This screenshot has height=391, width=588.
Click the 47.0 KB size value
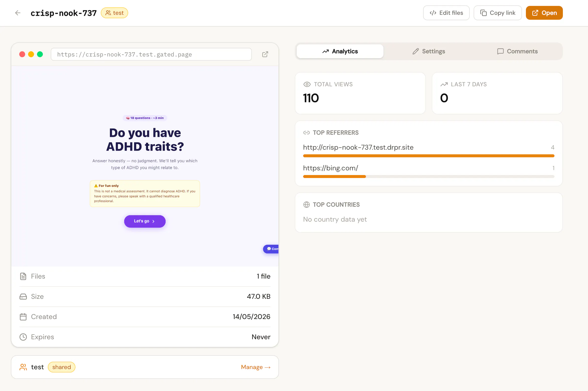[259, 297]
